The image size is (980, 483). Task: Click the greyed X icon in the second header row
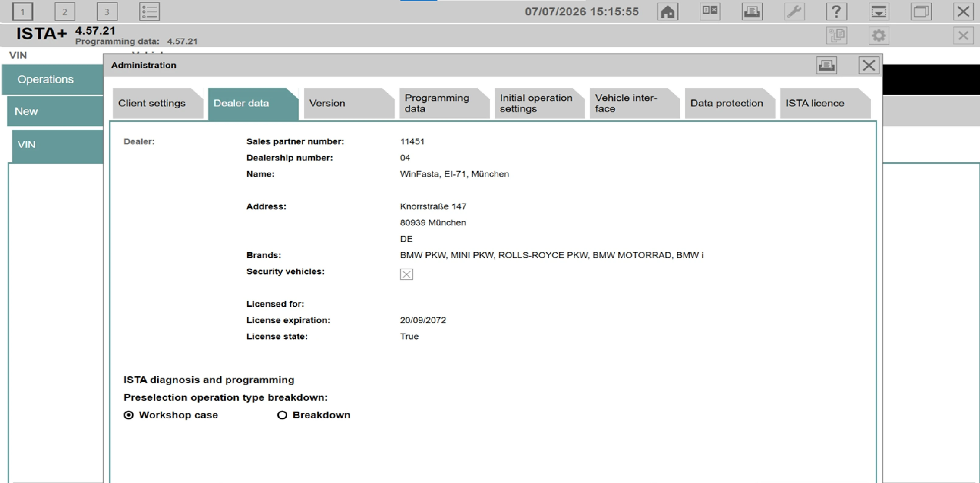[x=963, y=36]
